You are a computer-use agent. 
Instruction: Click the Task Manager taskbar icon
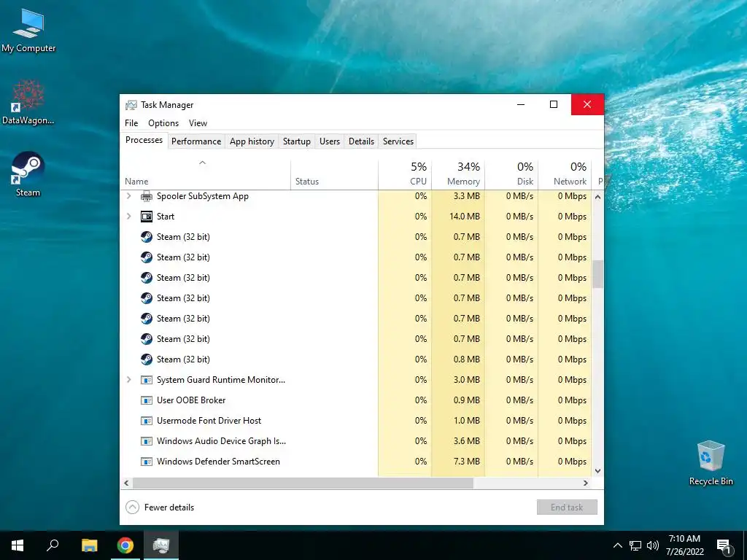[x=161, y=545]
